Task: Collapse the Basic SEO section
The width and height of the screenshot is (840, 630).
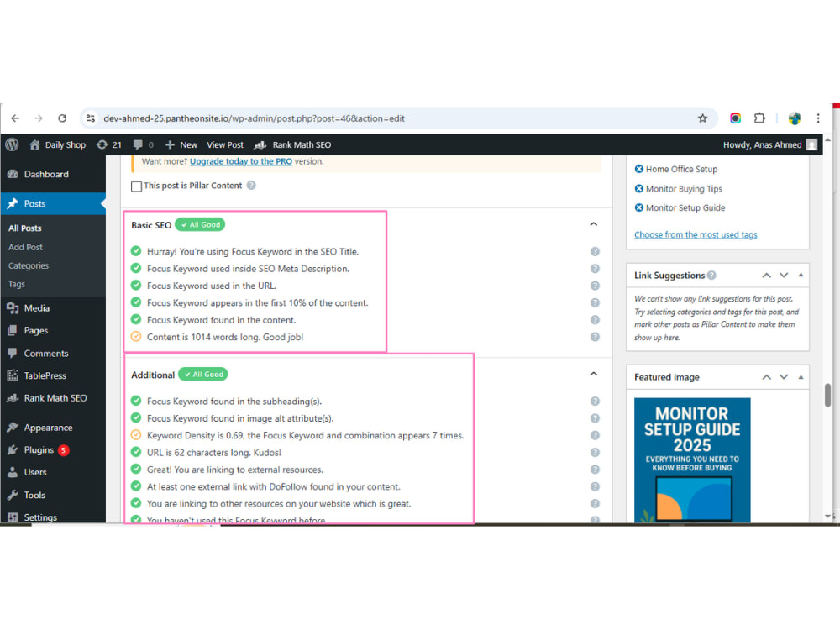Action: click(594, 224)
